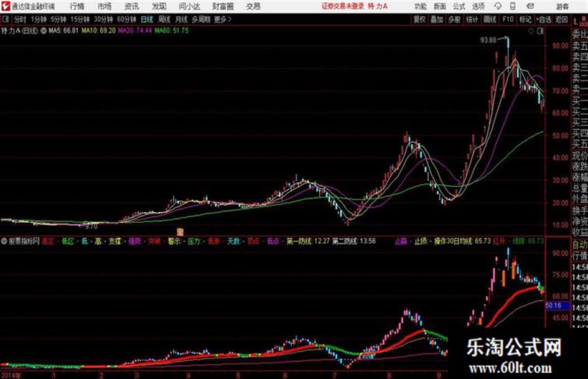
Task: Switch to 30分钟 period
Action: point(103,19)
